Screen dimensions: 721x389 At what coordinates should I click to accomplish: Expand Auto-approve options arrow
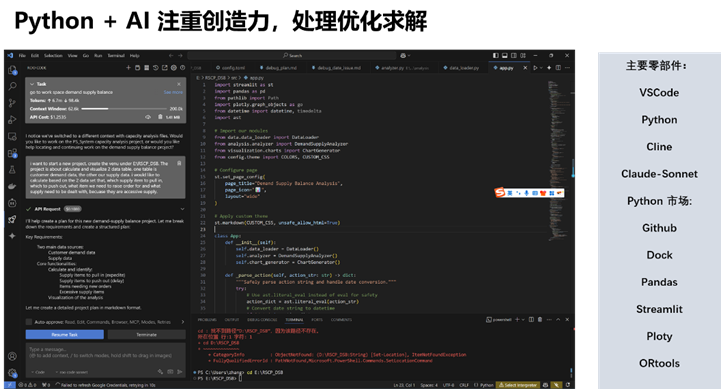[x=183, y=322]
